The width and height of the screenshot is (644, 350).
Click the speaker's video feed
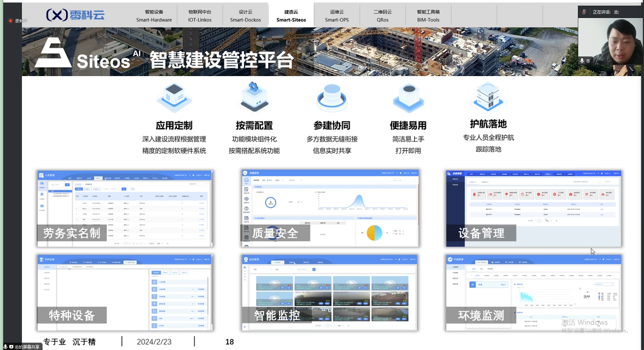[x=609, y=41]
